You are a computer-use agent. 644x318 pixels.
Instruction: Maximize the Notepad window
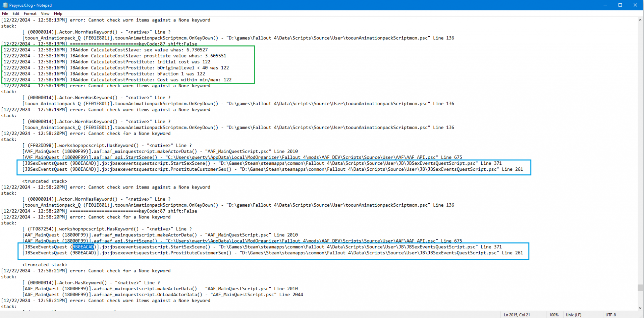[620, 5]
